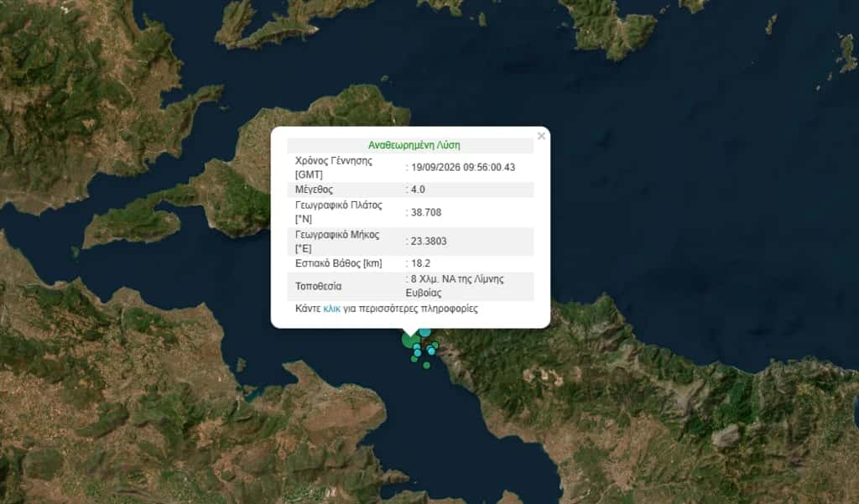Click the origin time 19/09/2026 09:56:00.43
This screenshot has width=859, height=504.
pyautogui.click(x=463, y=167)
